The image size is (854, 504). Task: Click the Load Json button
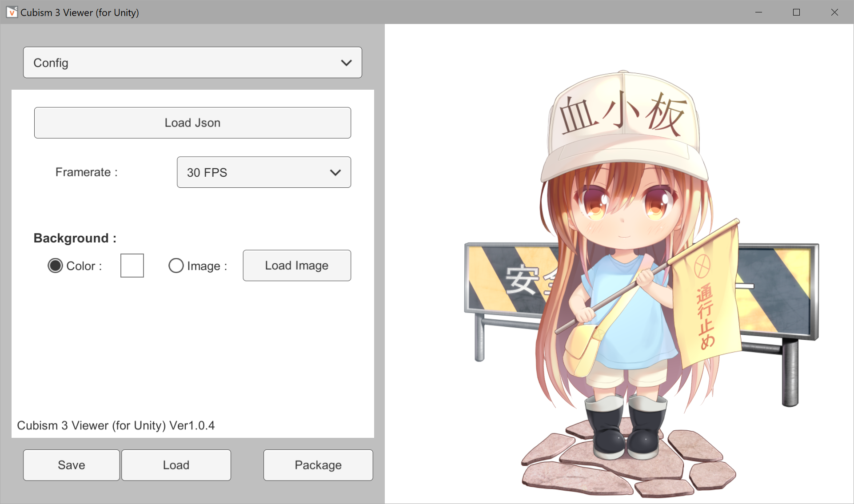click(192, 123)
